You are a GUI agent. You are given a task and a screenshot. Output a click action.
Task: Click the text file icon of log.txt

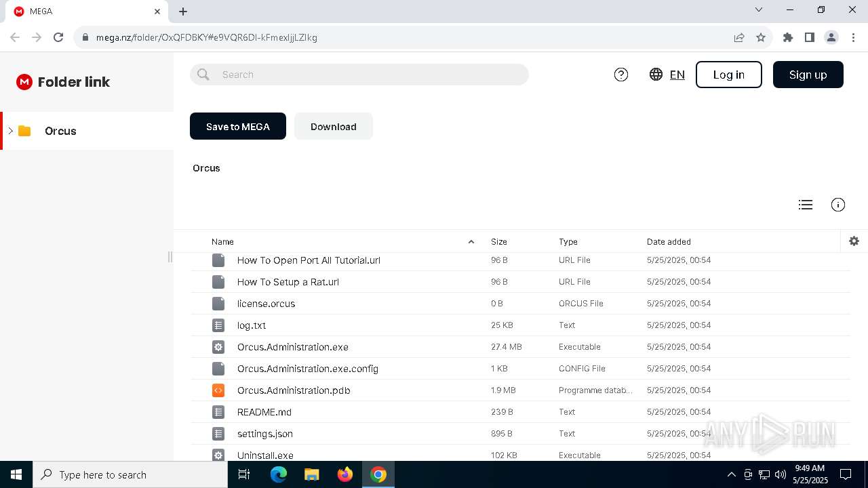pyautogui.click(x=218, y=325)
